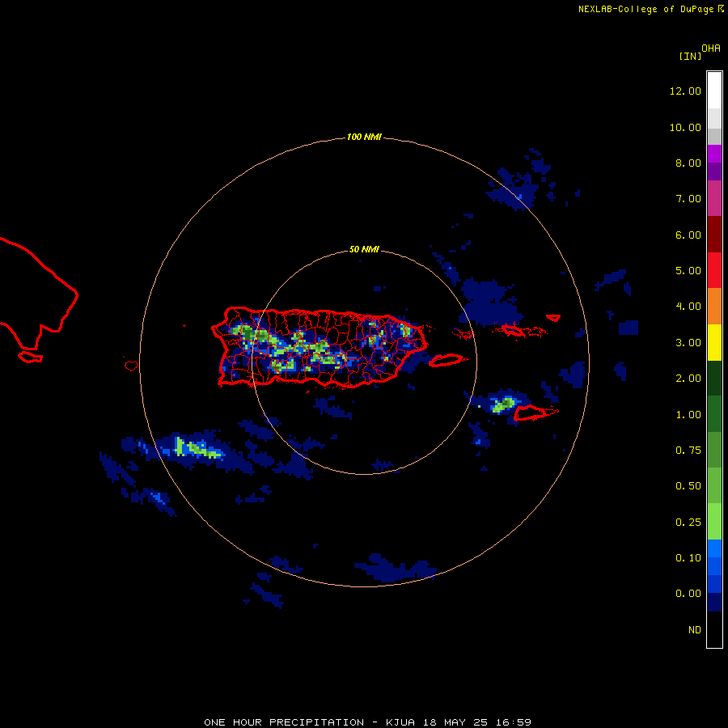Click the 0.75 legend value

click(x=688, y=451)
